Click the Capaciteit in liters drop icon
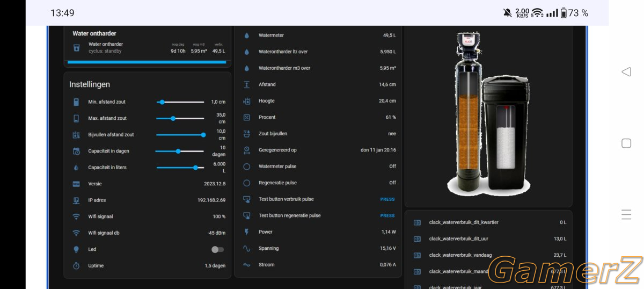The image size is (644, 289). [x=76, y=167]
